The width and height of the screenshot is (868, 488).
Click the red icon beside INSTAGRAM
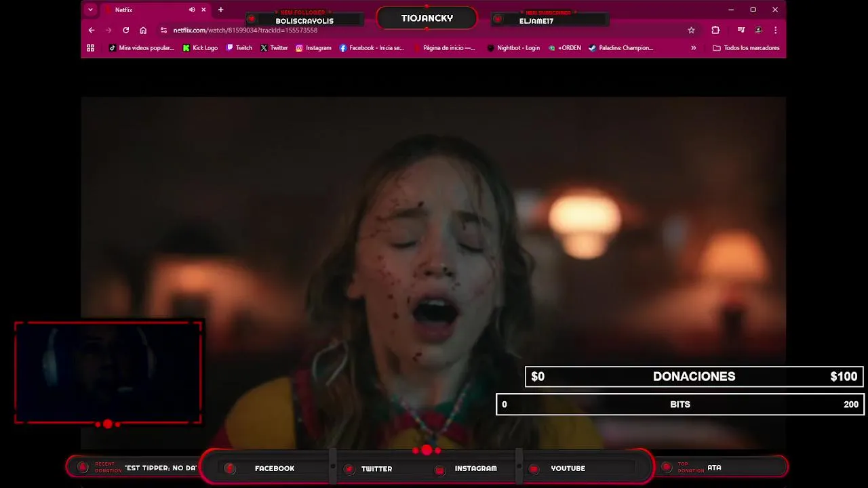pos(439,470)
